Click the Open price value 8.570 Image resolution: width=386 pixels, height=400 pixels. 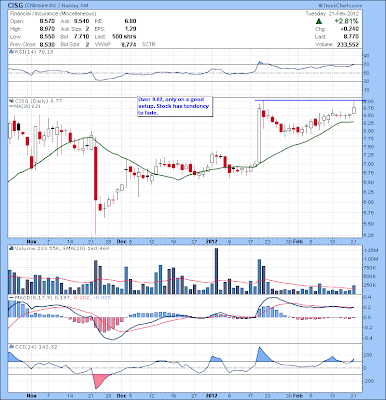pyautogui.click(x=47, y=21)
